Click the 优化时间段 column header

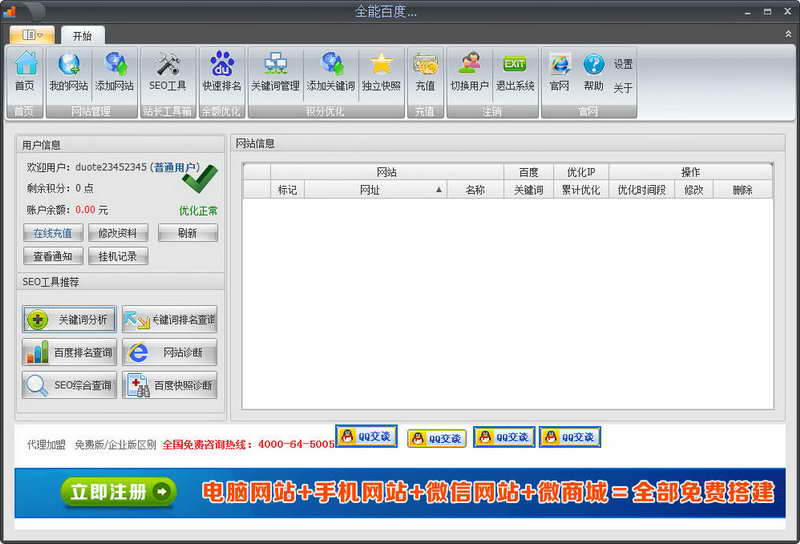(x=642, y=190)
